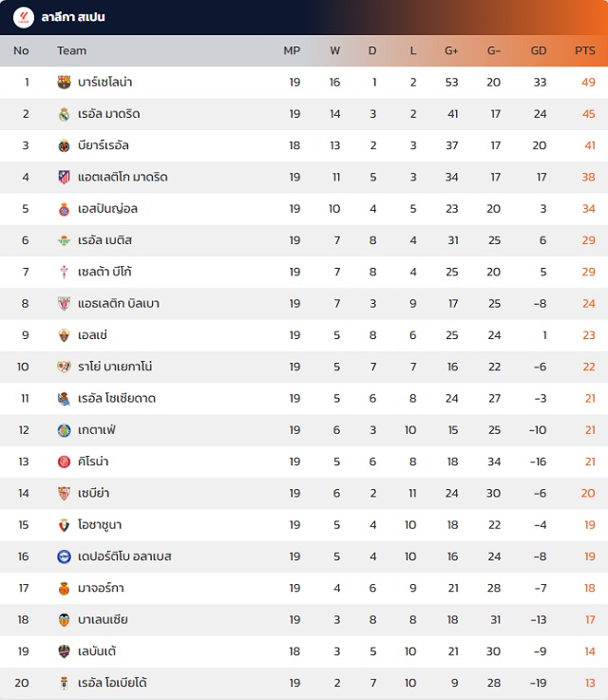Click the Levante club crest
This screenshot has width=608, height=700.
point(64,652)
